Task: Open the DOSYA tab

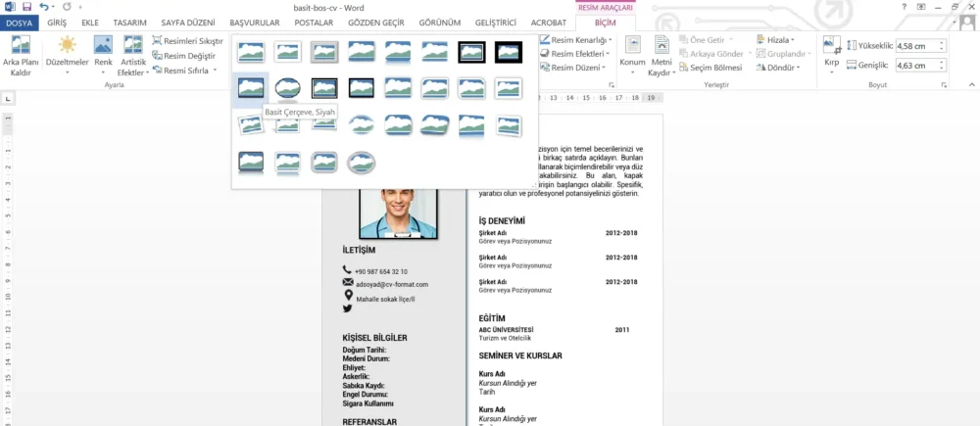Action: pos(20,23)
